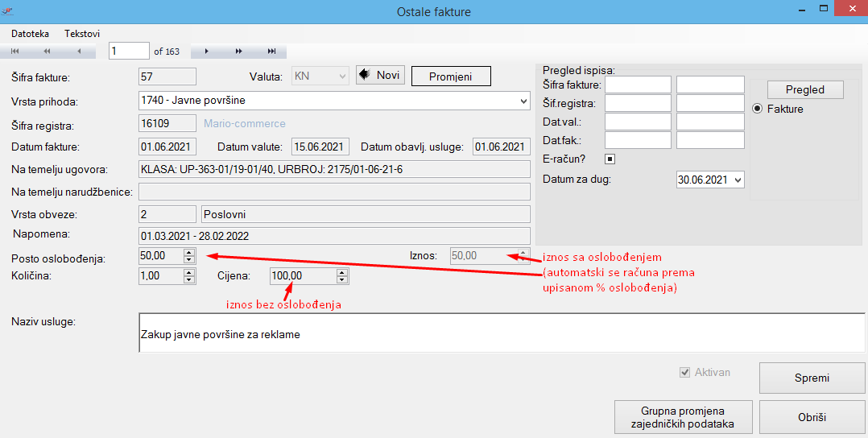This screenshot has height=438, width=868.
Task: Jump to the first record in navigator
Action: pyautogui.click(x=14, y=52)
